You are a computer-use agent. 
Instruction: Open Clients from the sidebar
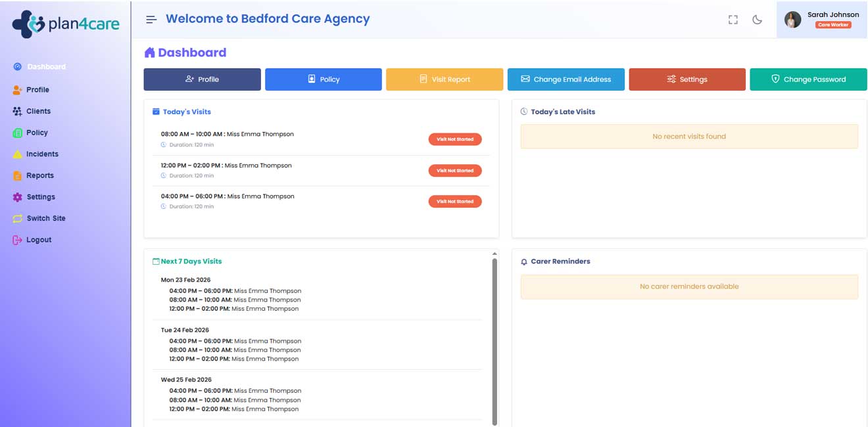pos(38,112)
